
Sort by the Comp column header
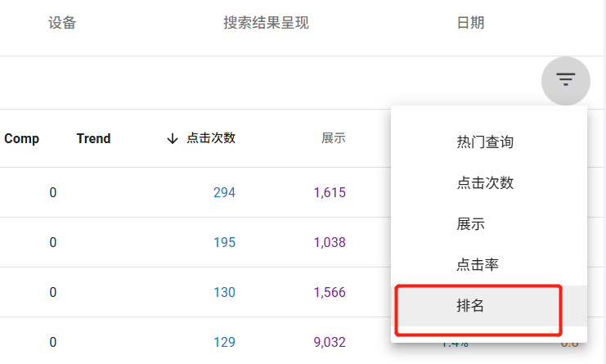tap(21, 139)
